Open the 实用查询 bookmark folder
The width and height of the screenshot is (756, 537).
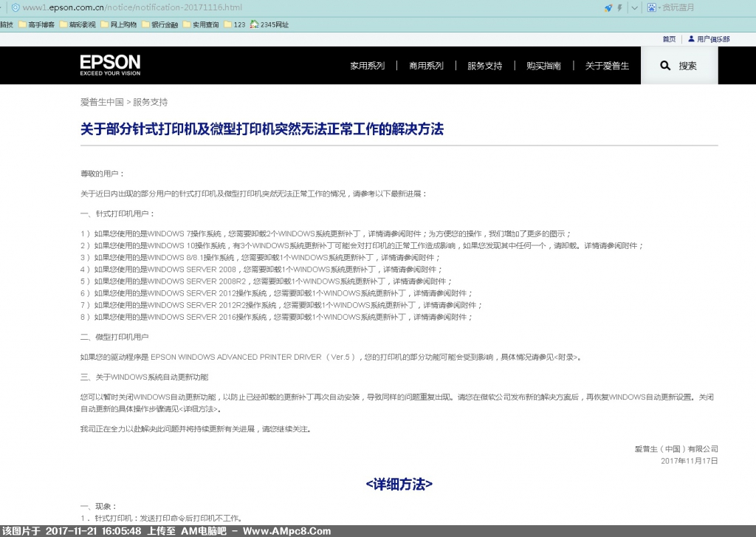click(201, 24)
